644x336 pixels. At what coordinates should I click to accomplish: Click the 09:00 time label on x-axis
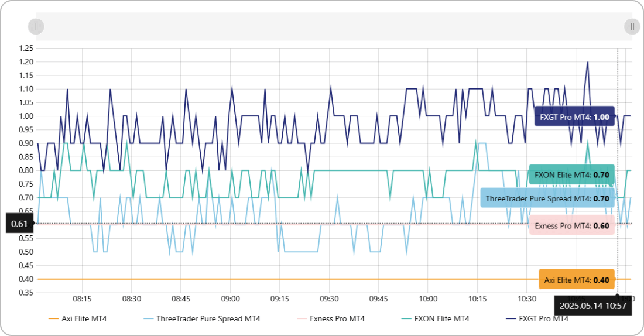[x=230, y=299]
